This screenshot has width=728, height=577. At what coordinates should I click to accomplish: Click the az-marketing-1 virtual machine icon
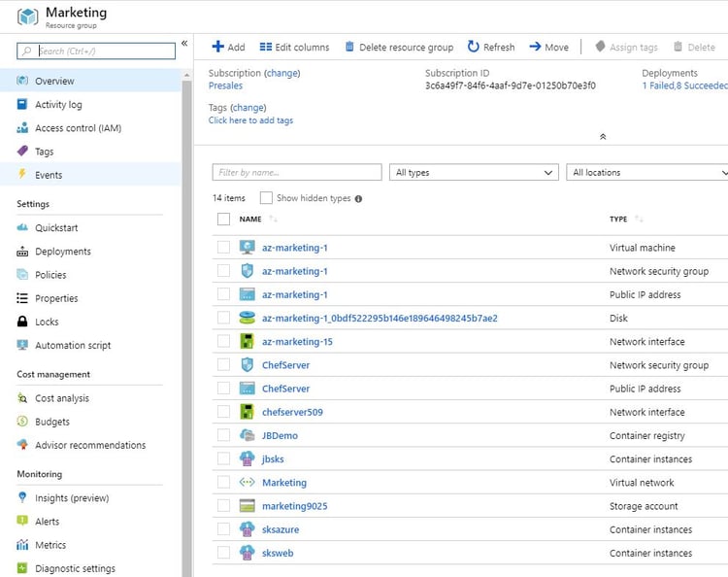[247, 247]
